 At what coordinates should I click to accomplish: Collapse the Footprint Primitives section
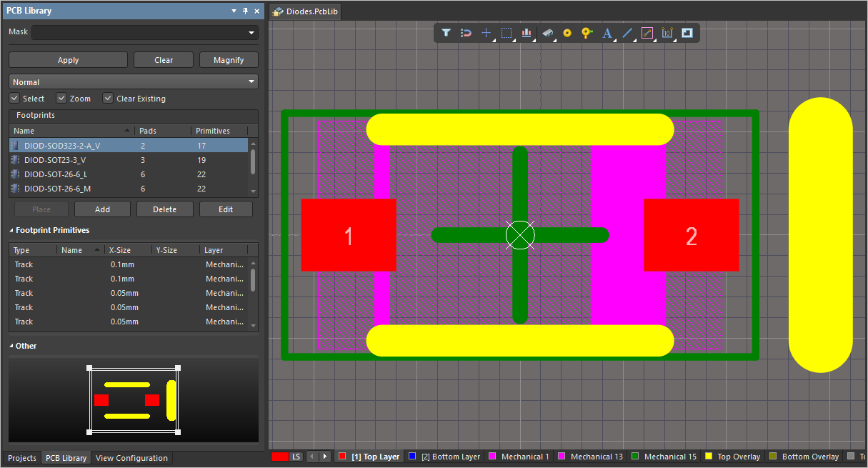point(11,231)
